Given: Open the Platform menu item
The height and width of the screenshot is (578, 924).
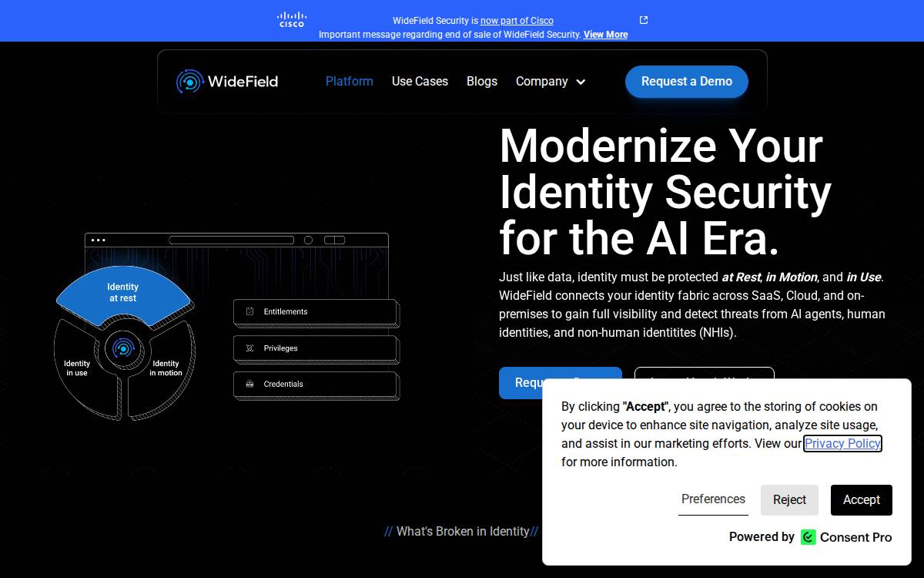Looking at the screenshot, I should click(350, 81).
